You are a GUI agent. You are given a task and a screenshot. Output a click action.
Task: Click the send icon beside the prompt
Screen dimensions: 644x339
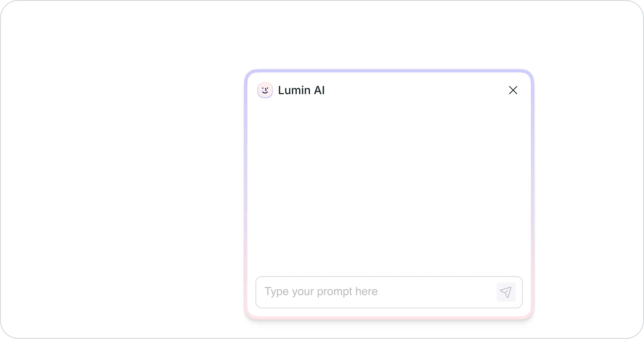[506, 292]
